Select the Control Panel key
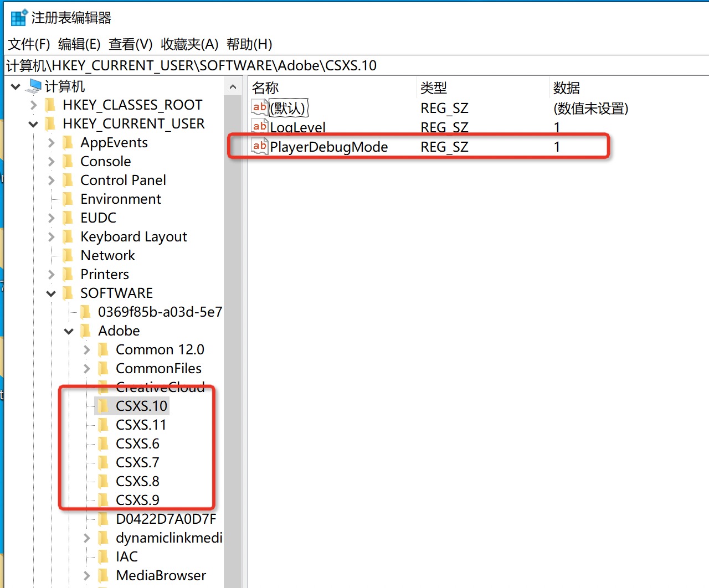Image resolution: width=709 pixels, height=588 pixels. 123,180
